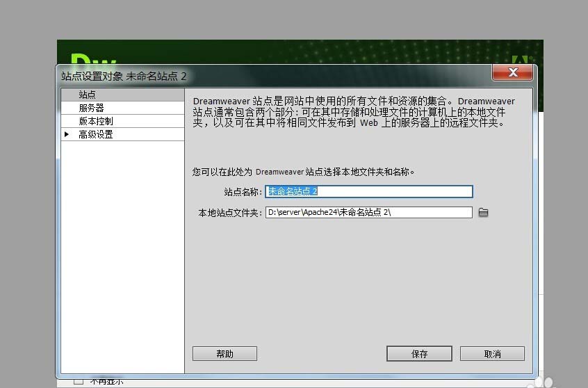Browse for local site folder icon

click(x=483, y=212)
